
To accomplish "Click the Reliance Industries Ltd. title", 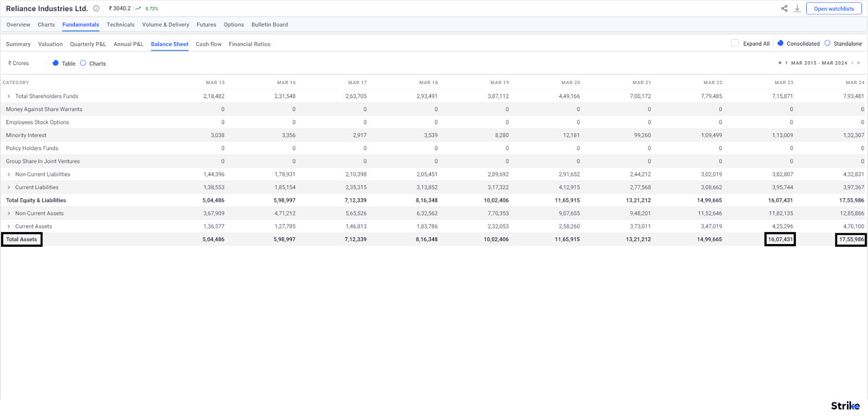I will [x=47, y=8].
